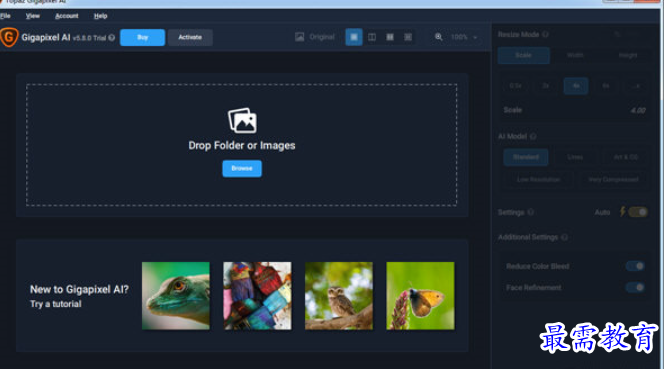Toggle the Face Refinement switch
Screen dimensions: 664x369
[635, 287]
